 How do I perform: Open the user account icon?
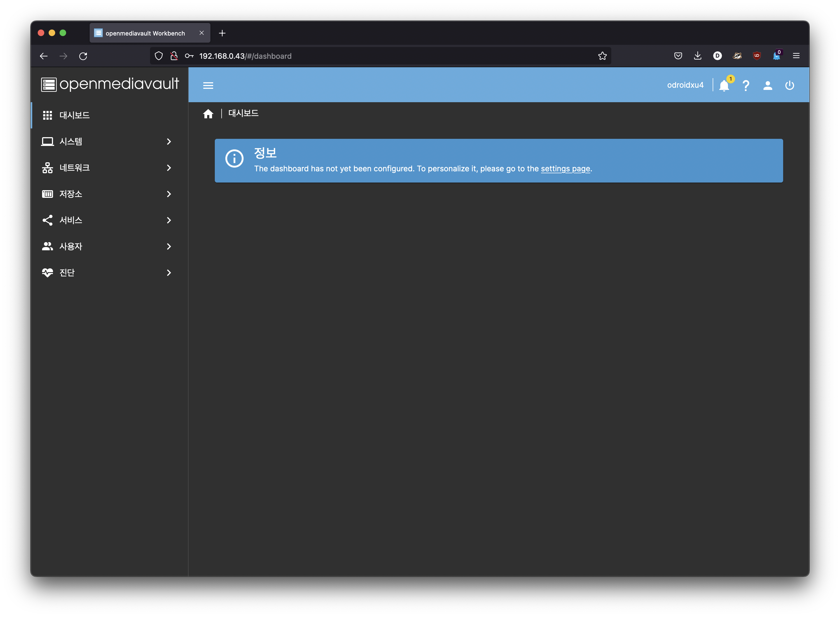pos(768,86)
